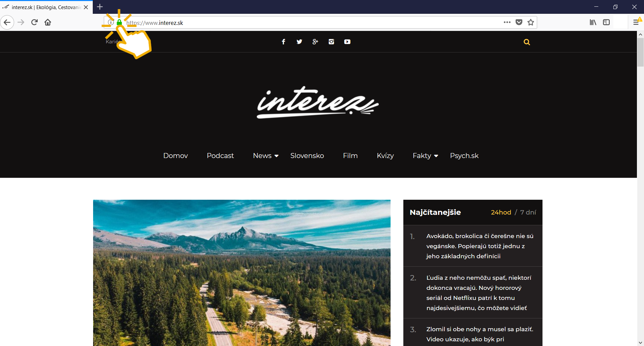644x346 pixels.
Task: Open the Facebook social icon
Action: coord(283,42)
